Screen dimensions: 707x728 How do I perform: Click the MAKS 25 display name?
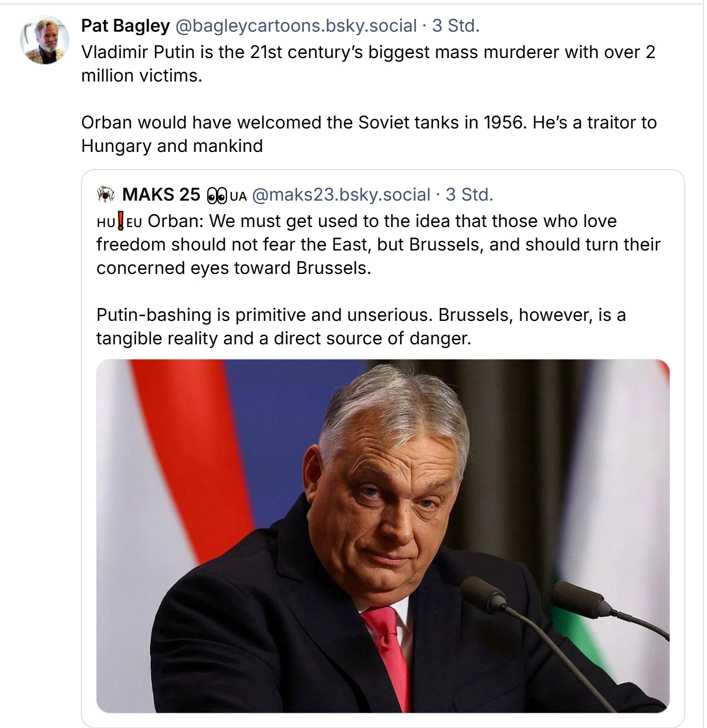tap(161, 195)
